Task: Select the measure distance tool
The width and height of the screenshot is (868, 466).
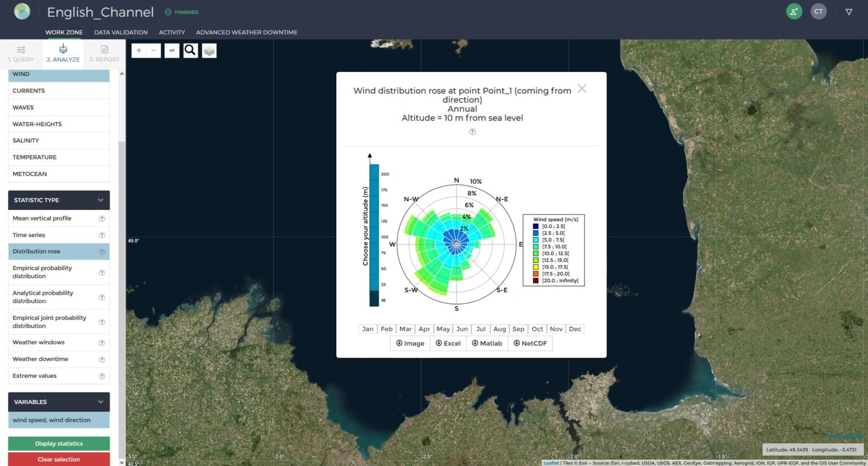Action: click(172, 50)
